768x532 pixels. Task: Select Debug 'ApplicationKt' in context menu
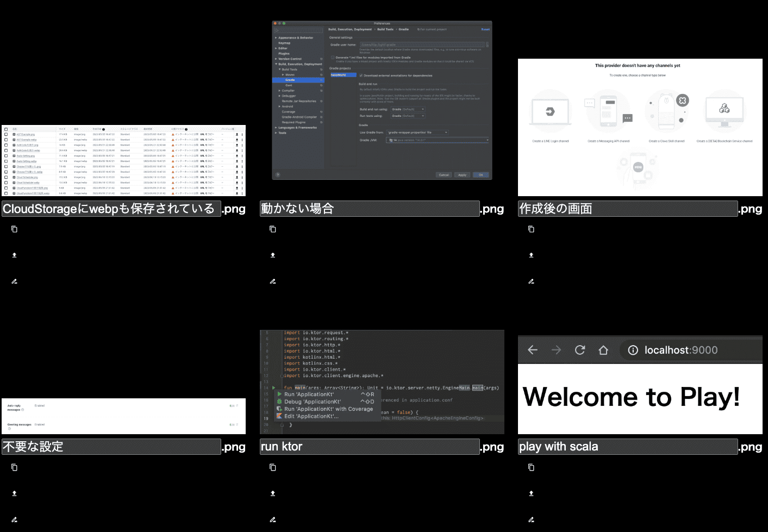pyautogui.click(x=313, y=402)
